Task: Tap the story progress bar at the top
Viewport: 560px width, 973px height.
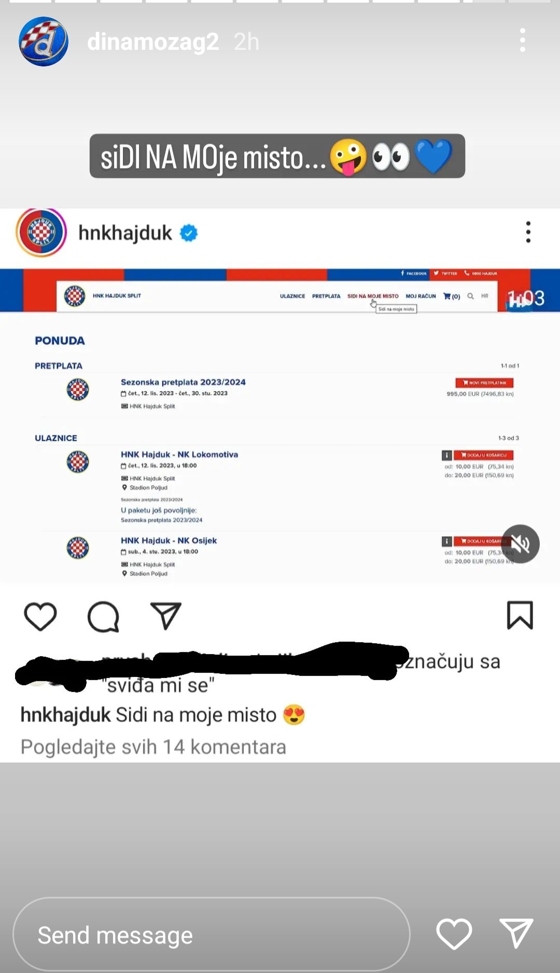Action: pyautogui.click(x=280, y=2)
